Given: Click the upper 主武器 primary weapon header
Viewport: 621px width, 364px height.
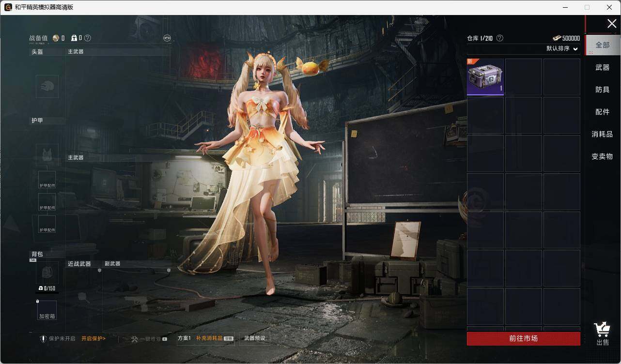Looking at the screenshot, I should [x=76, y=51].
